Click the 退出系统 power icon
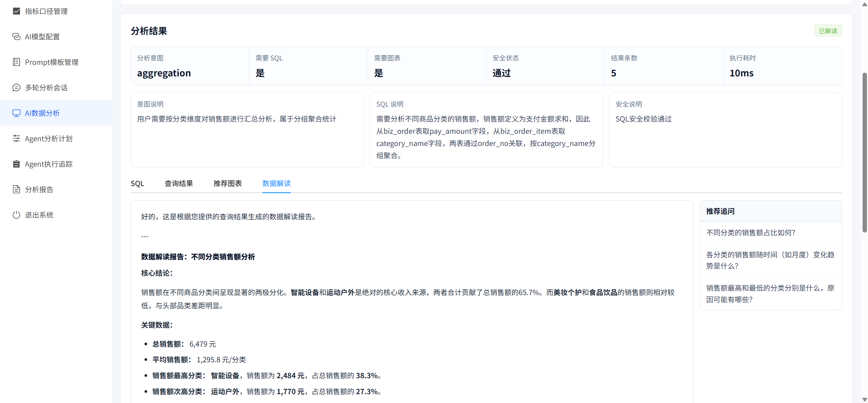This screenshot has width=868, height=403. click(16, 215)
